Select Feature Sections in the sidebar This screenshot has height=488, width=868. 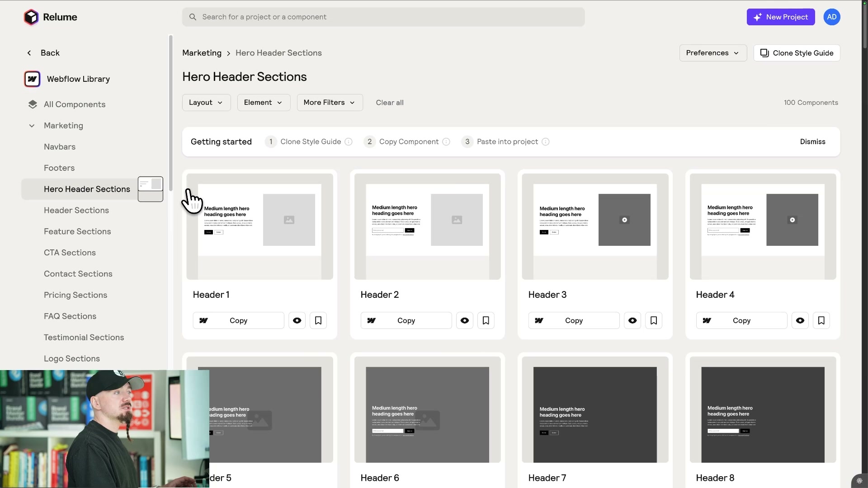tap(77, 232)
